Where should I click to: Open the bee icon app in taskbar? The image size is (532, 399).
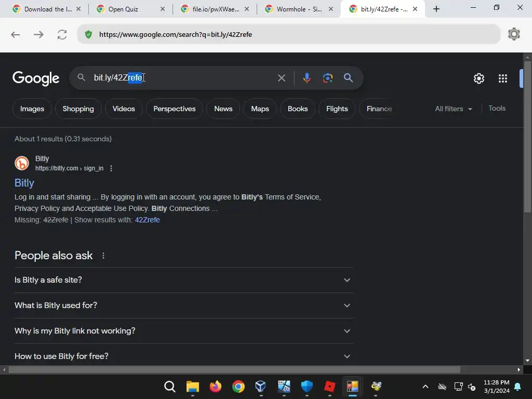tap(376, 387)
